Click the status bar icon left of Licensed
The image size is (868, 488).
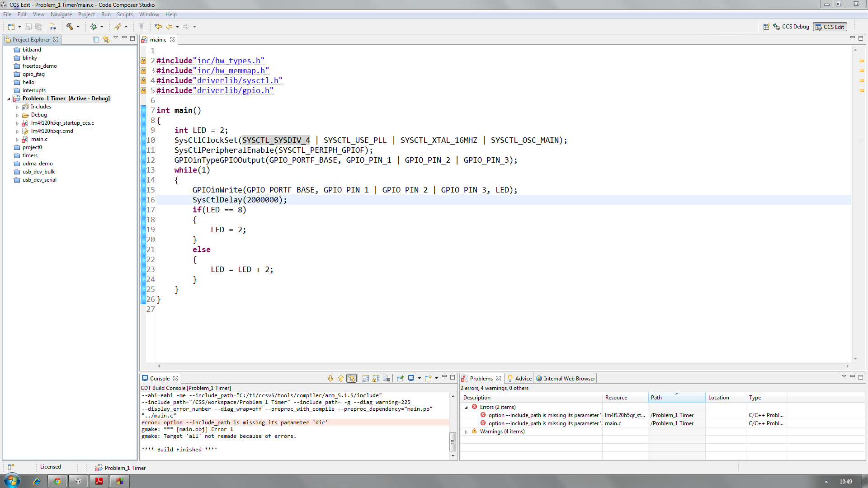coord(11,467)
